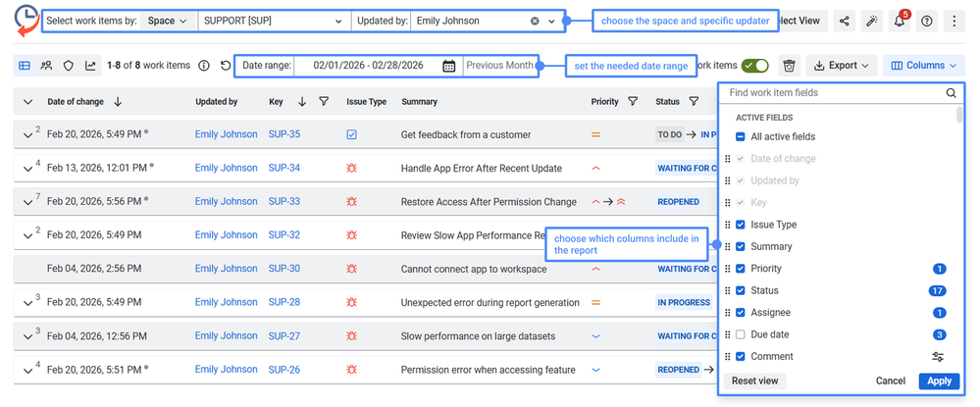
Task: Open Emily Johnson link on SUP-27 row
Action: click(x=227, y=335)
